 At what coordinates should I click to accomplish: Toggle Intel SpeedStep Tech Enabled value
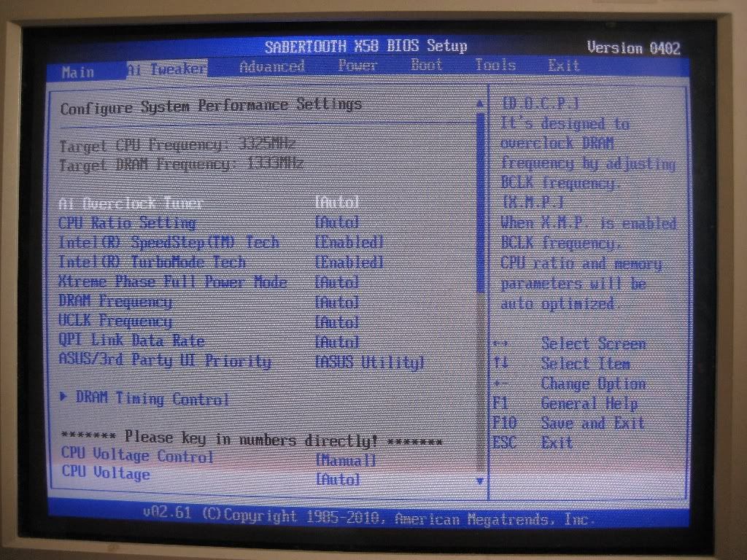[x=349, y=243]
